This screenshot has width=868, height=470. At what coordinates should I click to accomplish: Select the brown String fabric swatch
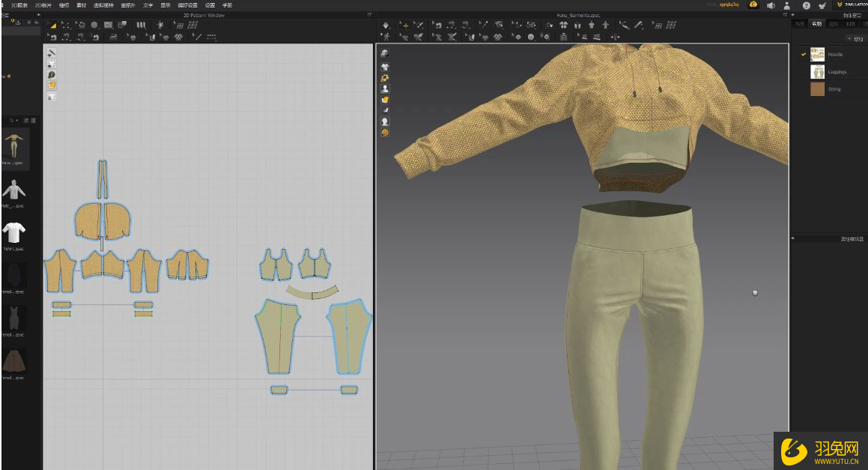[817, 89]
